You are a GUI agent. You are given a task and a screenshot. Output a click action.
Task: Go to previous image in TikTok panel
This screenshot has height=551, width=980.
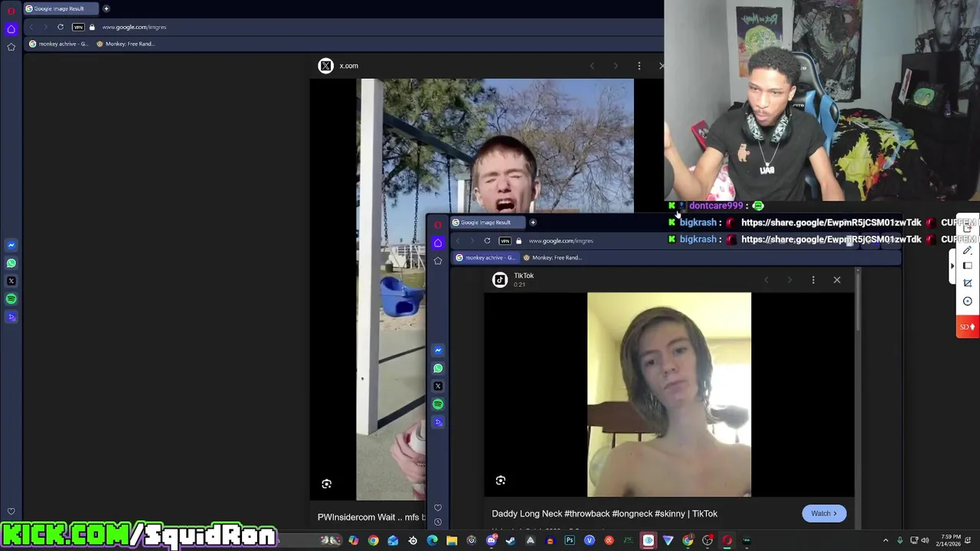click(766, 280)
